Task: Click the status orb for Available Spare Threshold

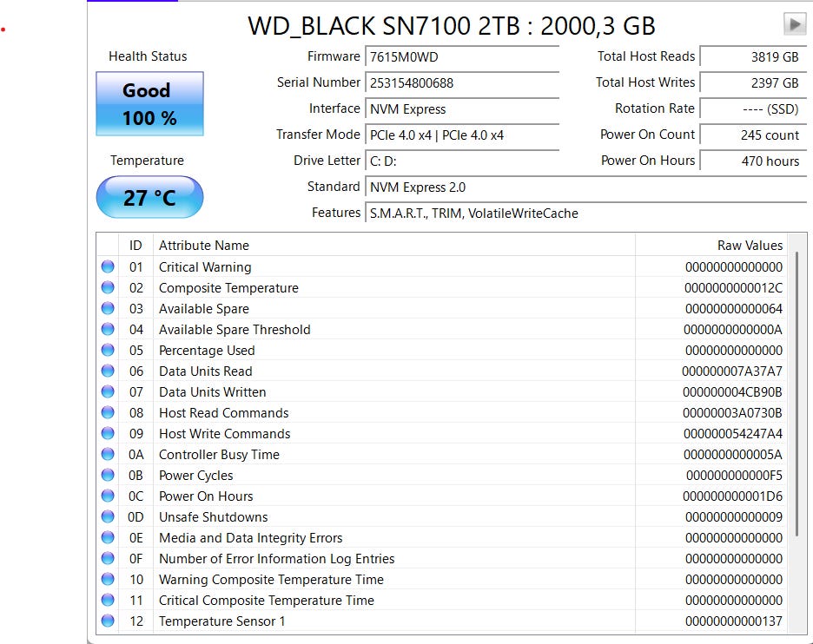Action: [x=108, y=329]
